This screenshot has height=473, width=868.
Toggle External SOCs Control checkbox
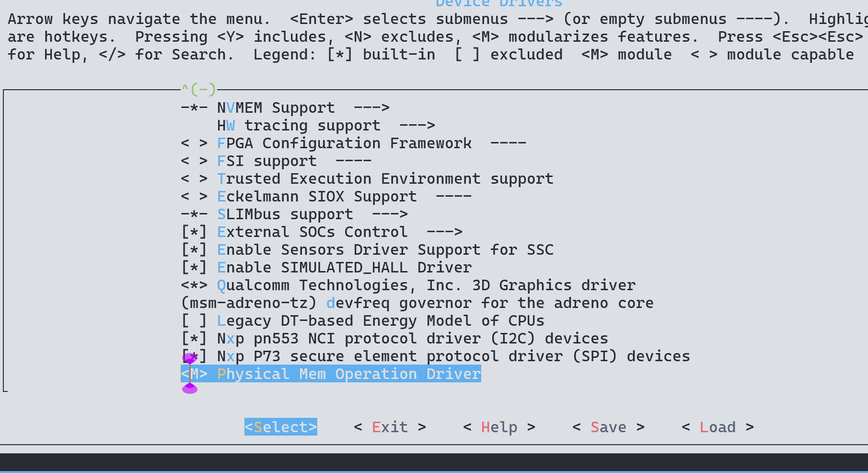194,232
